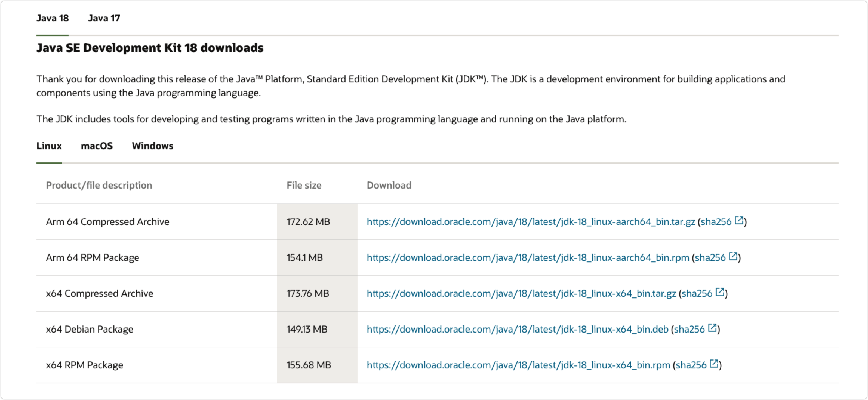Open sha256 text link for x64 RPM Package

tap(691, 365)
